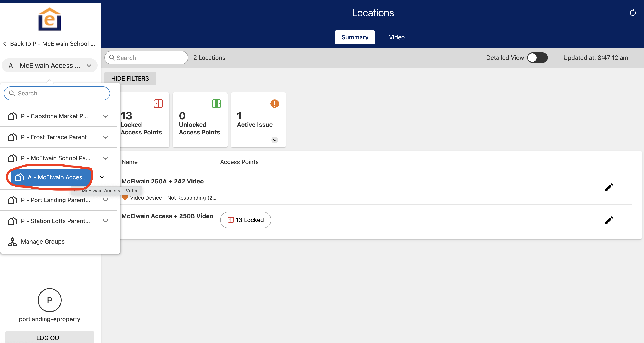Expand the Active Issue card chevron
Image resolution: width=644 pixels, height=343 pixels.
point(275,140)
